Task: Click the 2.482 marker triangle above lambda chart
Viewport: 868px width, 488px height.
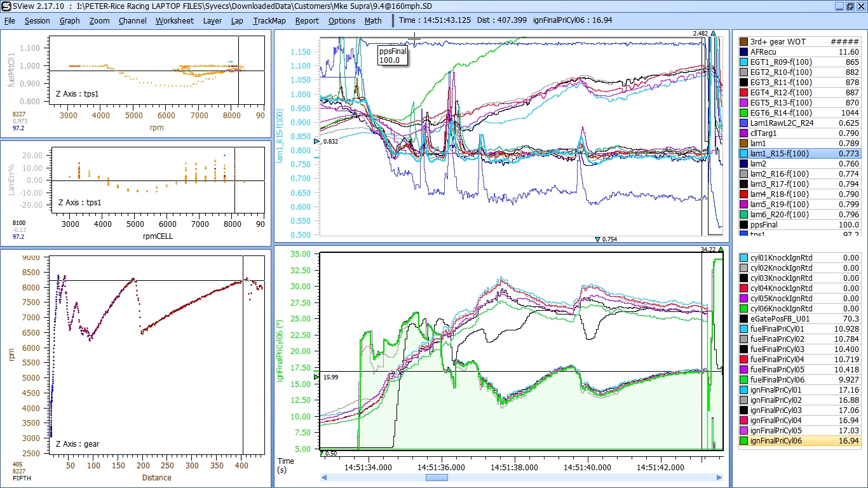Action: 713,33
